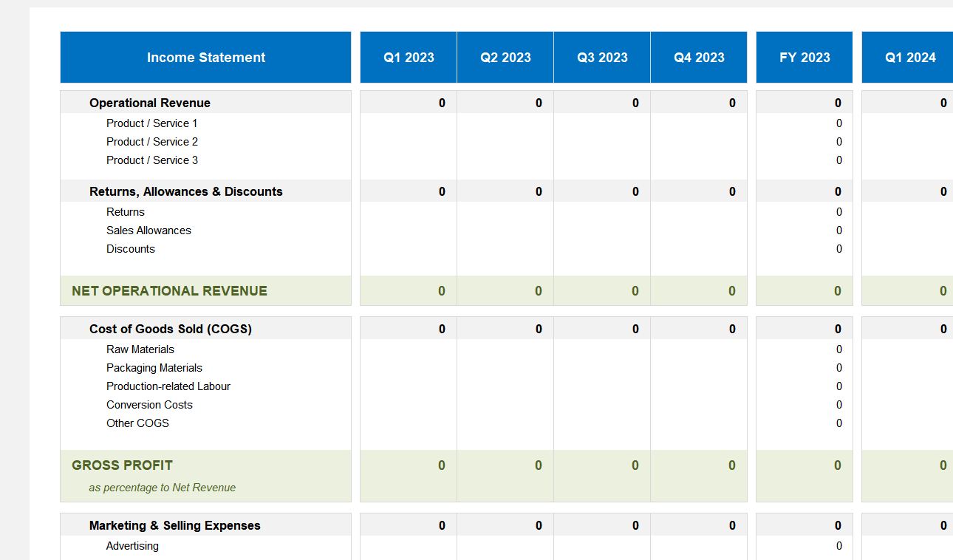Viewport: 953px width, 560px height.
Task: Select the Raw Materials row label
Action: [x=140, y=349]
